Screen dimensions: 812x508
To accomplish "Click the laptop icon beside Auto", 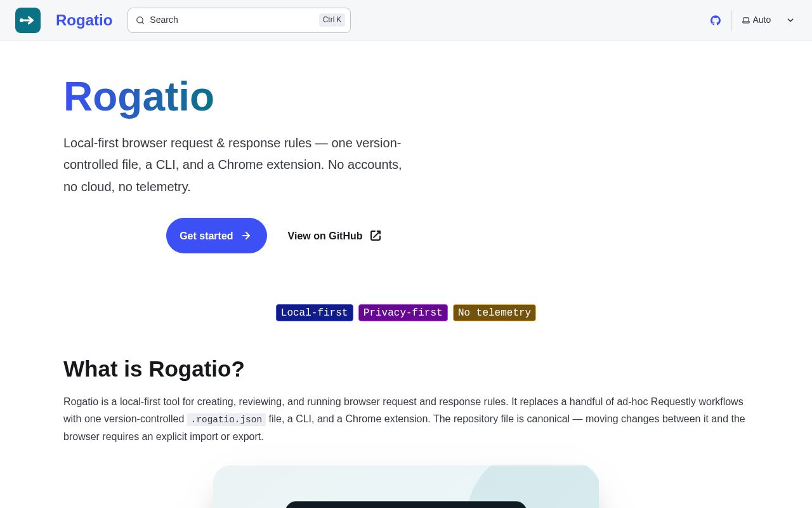I will tap(746, 20).
